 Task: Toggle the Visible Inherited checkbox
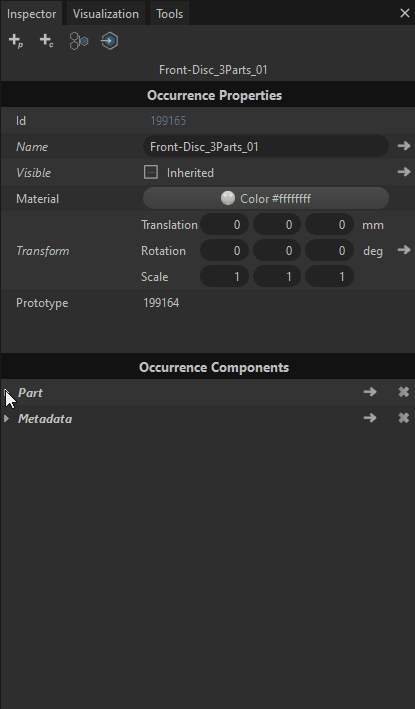coord(151,172)
